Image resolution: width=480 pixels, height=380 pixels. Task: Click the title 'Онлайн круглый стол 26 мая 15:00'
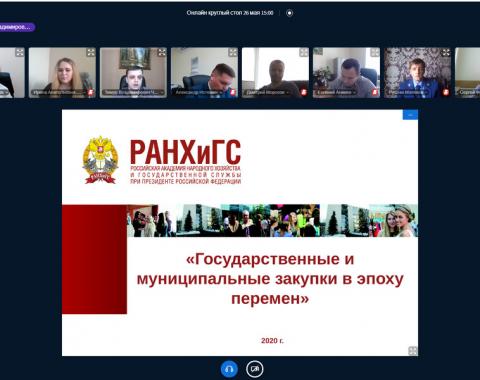[x=230, y=13]
